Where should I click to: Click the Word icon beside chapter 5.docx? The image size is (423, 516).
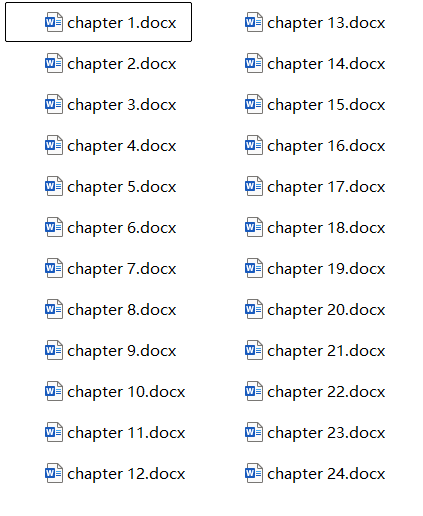[x=54, y=186]
